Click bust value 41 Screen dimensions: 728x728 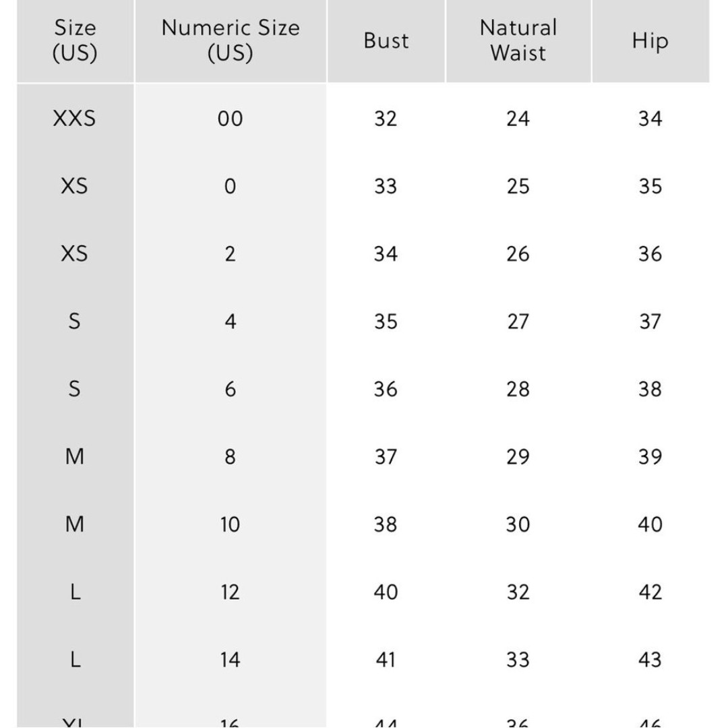(386, 660)
